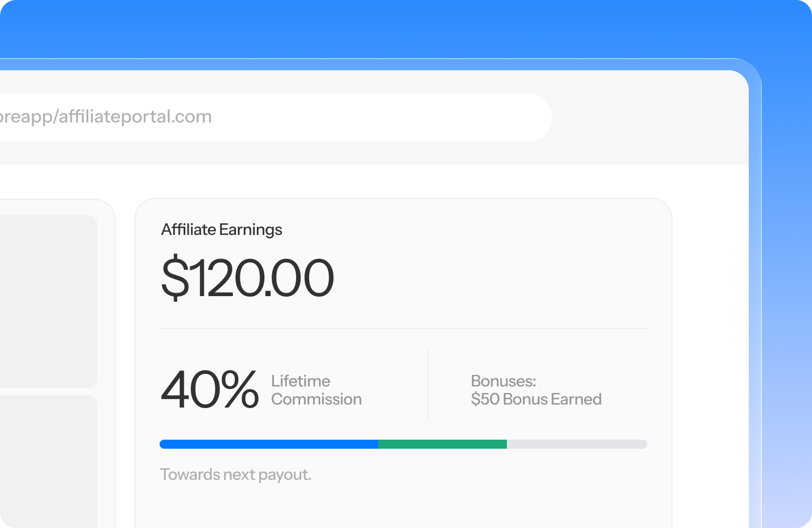Click the 40% commission figure
This screenshot has width=812, height=528.
pos(210,389)
